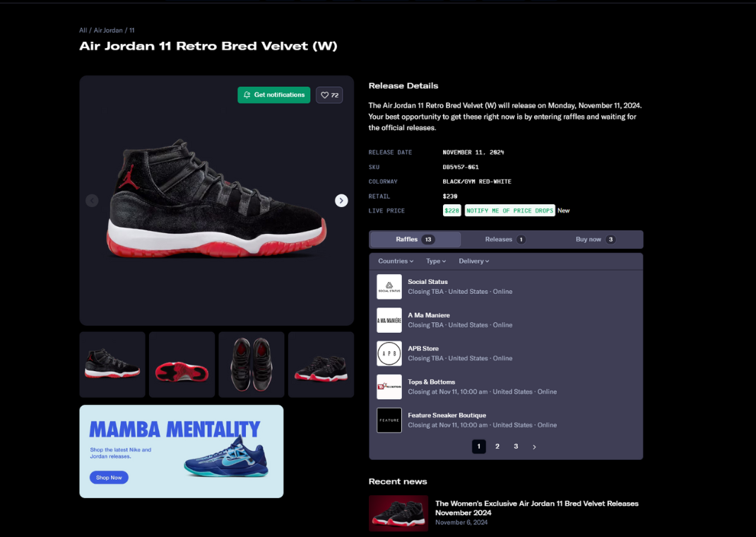Click the APB Store circular logo
The width and height of the screenshot is (756, 537).
(x=389, y=353)
